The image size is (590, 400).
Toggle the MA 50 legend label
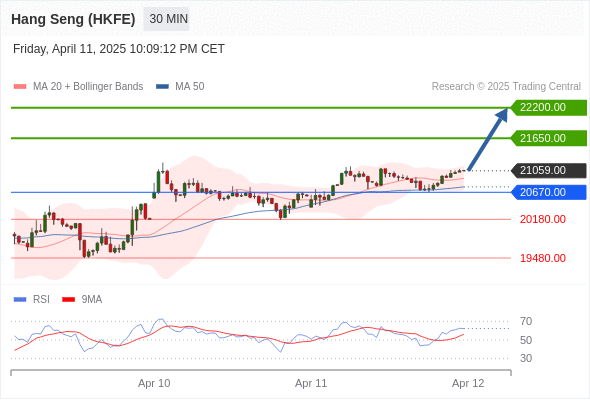coord(190,87)
